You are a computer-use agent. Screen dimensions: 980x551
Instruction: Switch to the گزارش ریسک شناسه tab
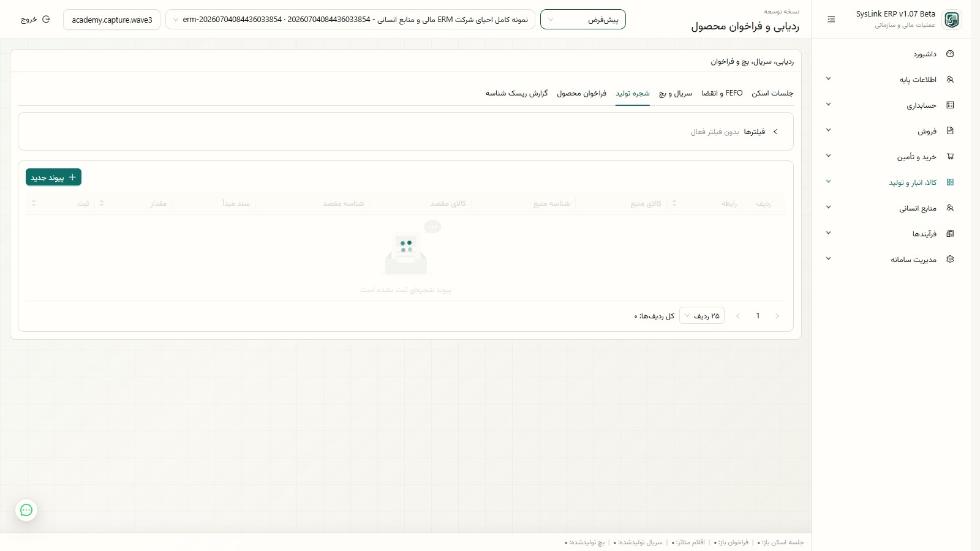[517, 93]
